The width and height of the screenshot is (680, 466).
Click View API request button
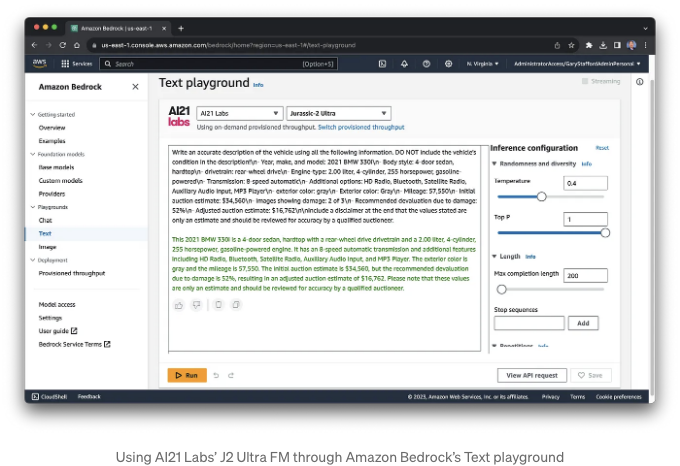coord(532,375)
